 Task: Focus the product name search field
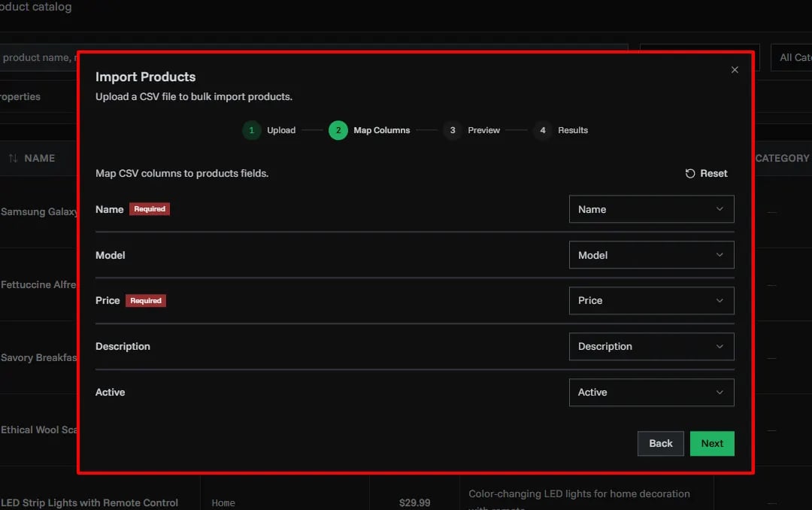coord(38,58)
